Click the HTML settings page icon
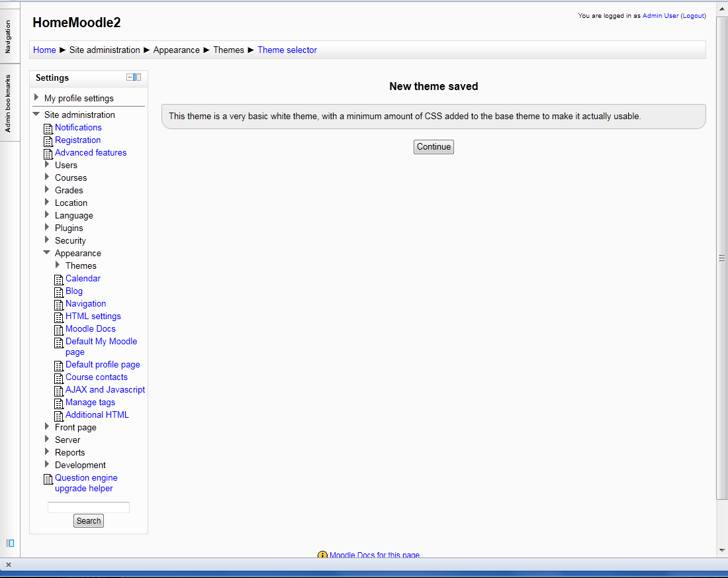Screen dimensions: 728x578 [58, 317]
